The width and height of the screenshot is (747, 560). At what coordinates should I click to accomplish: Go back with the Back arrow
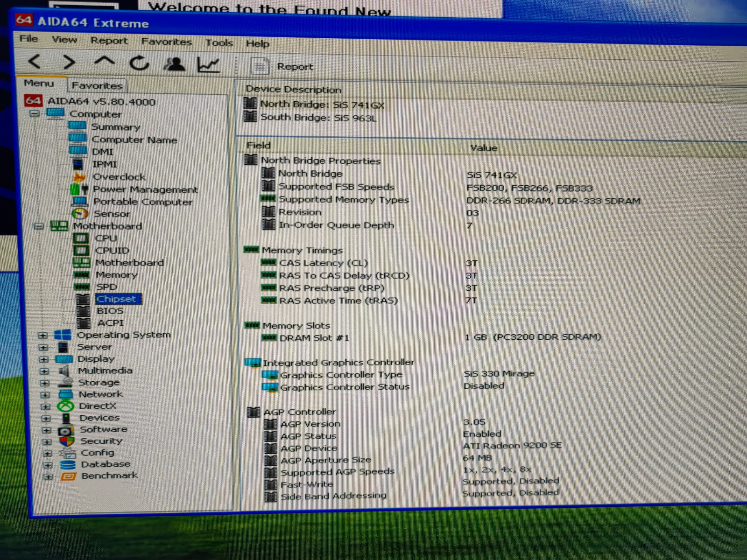pyautogui.click(x=35, y=61)
